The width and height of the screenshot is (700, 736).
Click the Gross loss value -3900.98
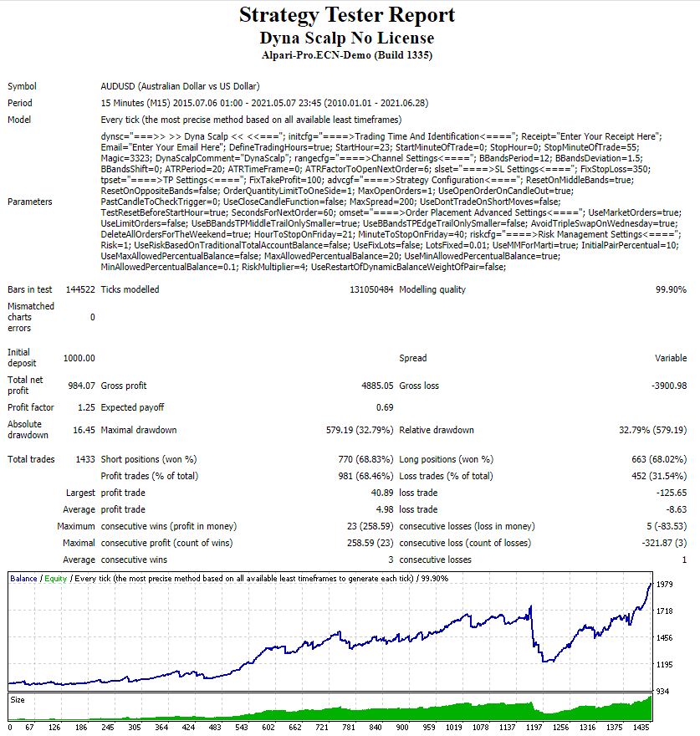tap(669, 386)
